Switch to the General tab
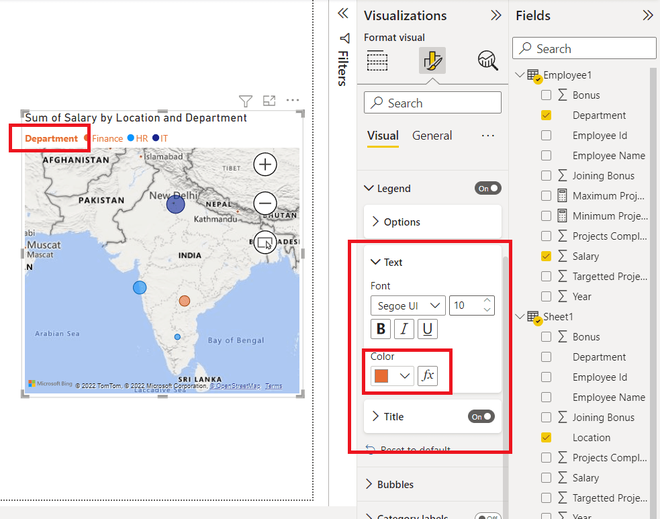The width and height of the screenshot is (660, 519). pos(432,136)
